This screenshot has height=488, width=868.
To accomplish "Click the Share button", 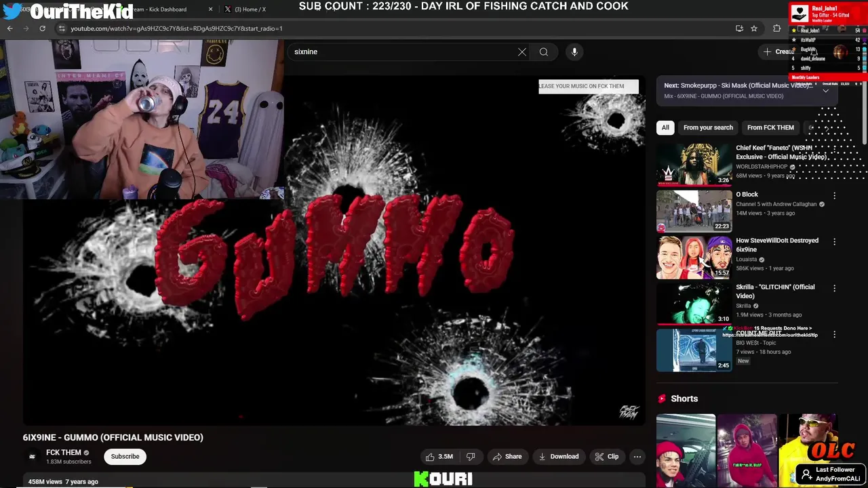I will (507, 457).
